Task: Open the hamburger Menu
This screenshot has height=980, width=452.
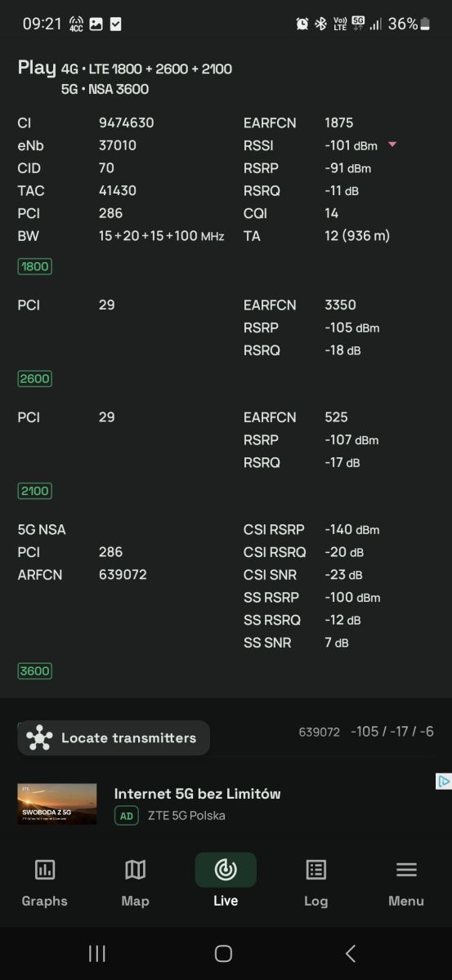Action: click(406, 882)
